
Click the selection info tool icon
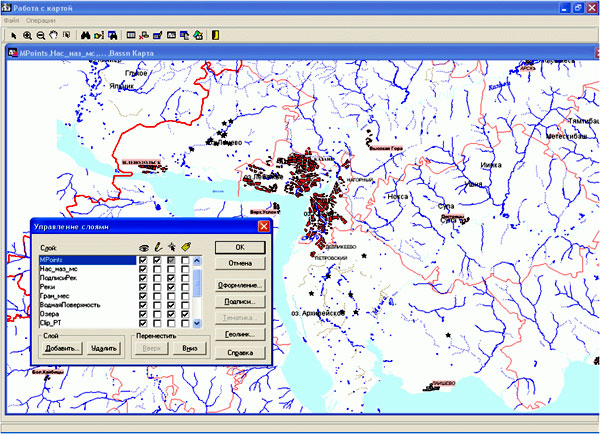click(x=67, y=35)
